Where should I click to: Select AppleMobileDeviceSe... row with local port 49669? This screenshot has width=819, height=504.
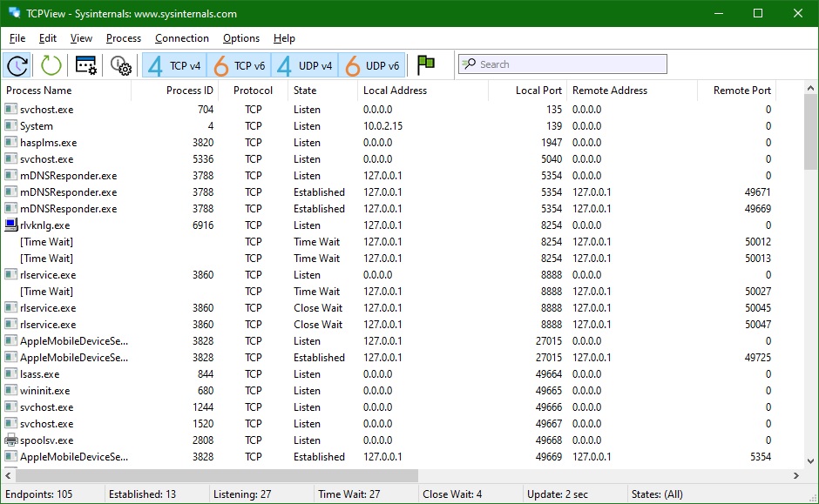coord(388,456)
